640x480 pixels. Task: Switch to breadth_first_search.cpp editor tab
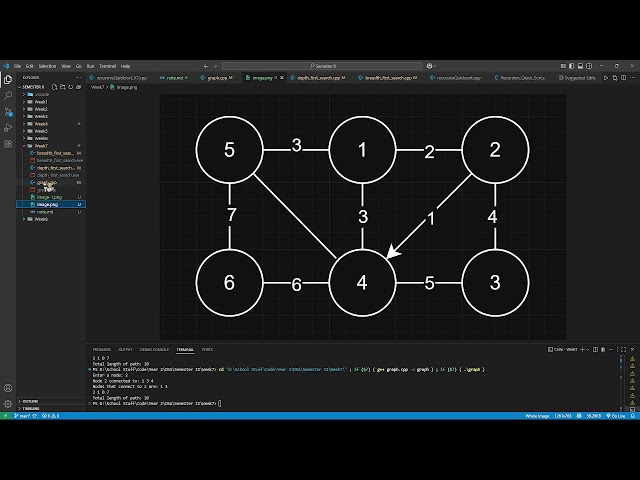click(x=388, y=78)
